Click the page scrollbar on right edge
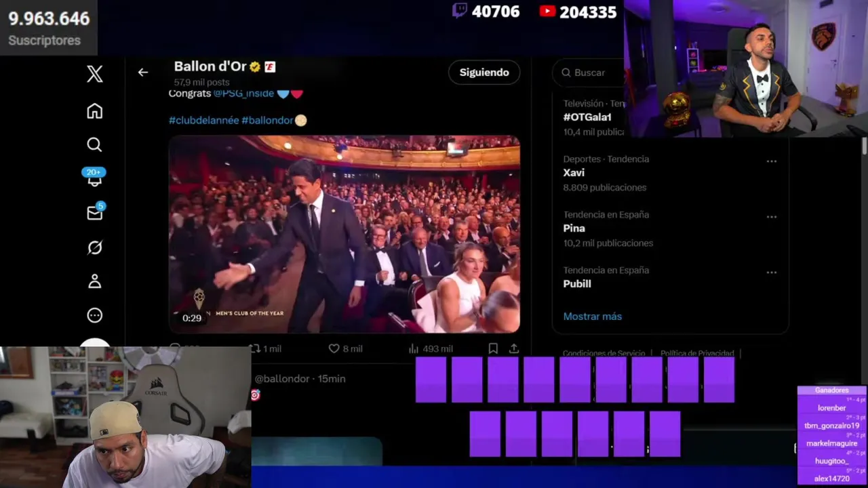The height and width of the screenshot is (488, 868). tap(865, 147)
